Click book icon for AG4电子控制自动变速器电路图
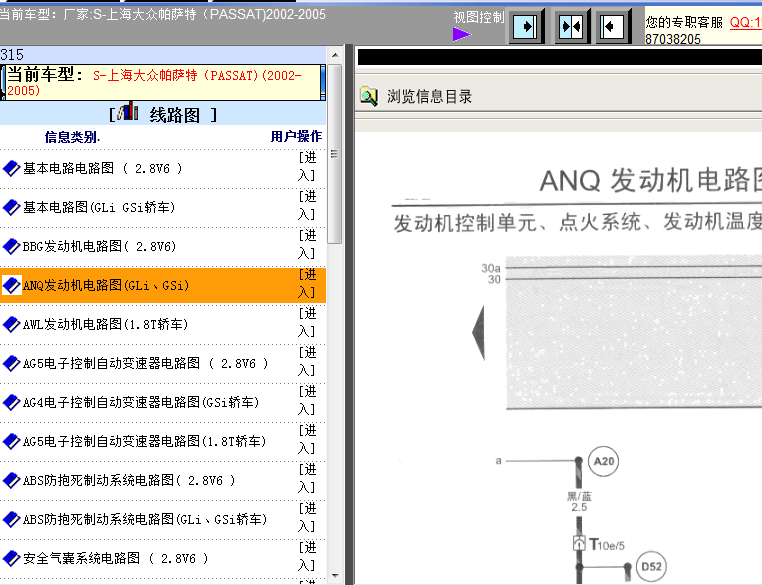This screenshot has height=585, width=762. click(x=11, y=402)
